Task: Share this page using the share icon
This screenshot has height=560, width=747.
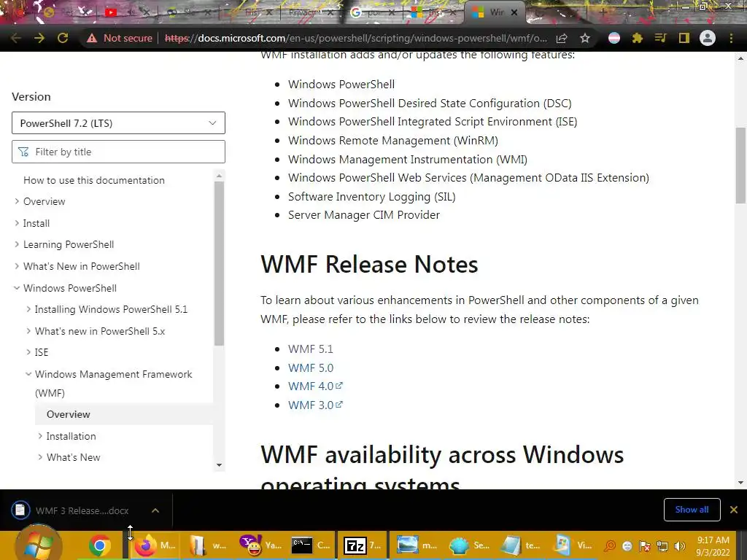Action: point(562,38)
